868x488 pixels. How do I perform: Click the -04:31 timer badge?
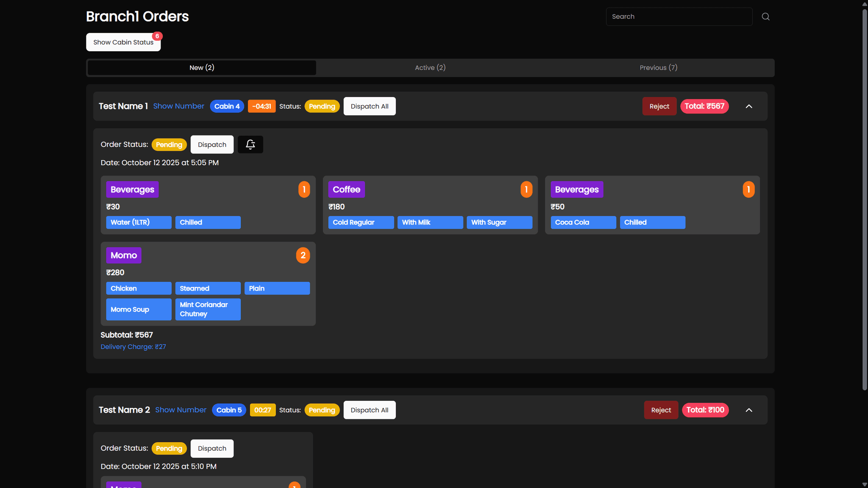tap(262, 106)
